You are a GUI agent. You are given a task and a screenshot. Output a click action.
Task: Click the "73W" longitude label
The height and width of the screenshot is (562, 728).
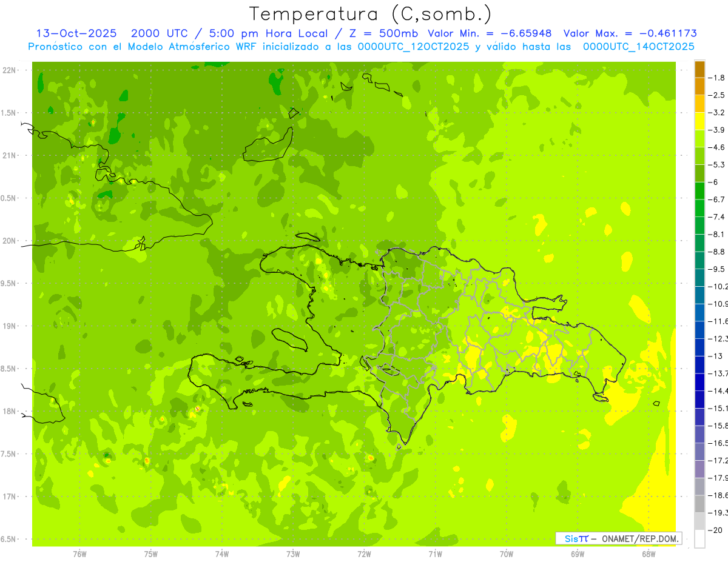pos(293,554)
